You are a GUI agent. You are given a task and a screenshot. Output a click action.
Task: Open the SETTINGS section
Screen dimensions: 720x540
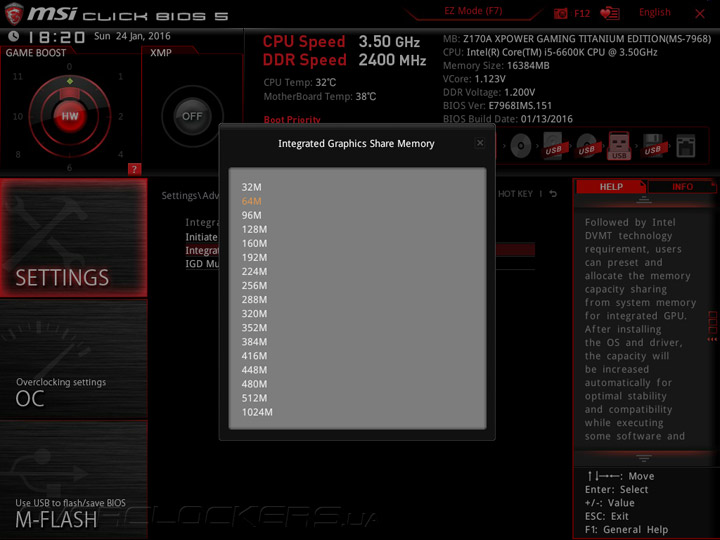tap(73, 237)
